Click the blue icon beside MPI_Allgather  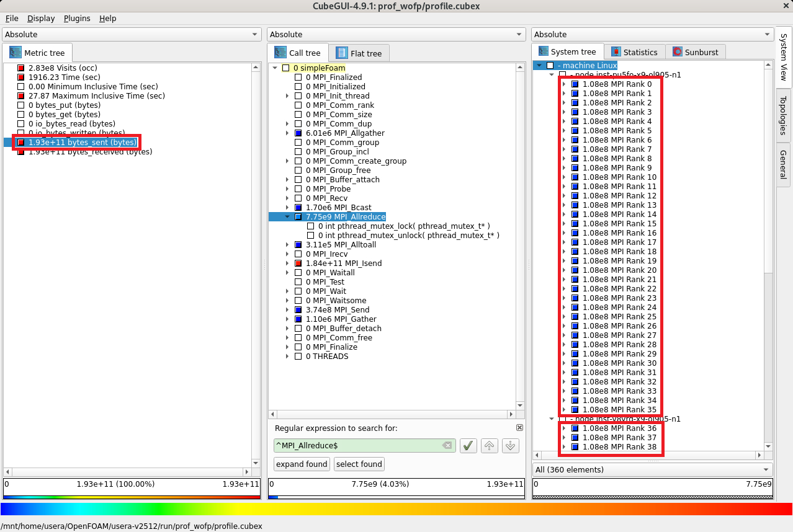[298, 133]
